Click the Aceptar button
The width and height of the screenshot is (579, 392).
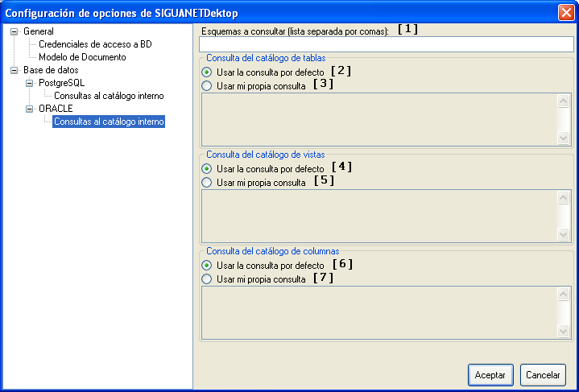pos(490,375)
